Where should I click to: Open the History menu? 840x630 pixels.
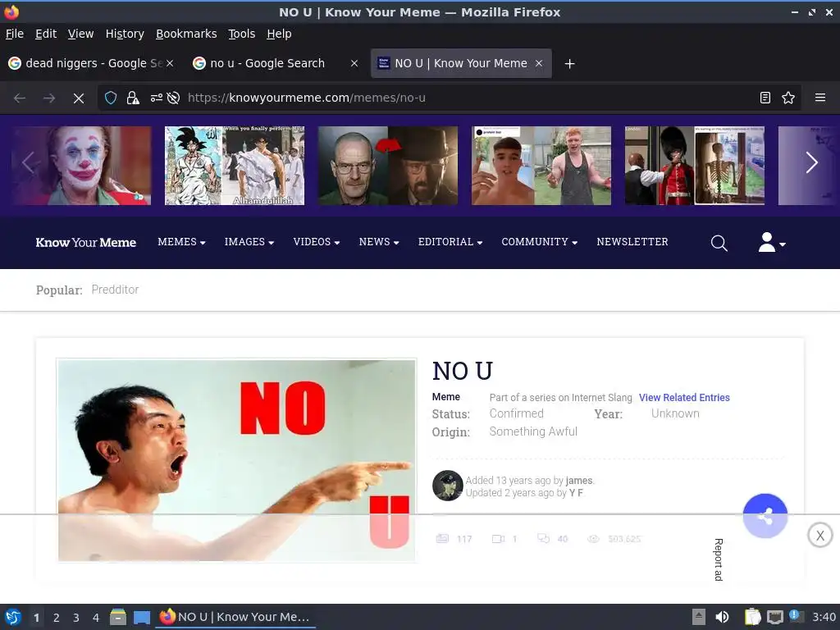125,34
